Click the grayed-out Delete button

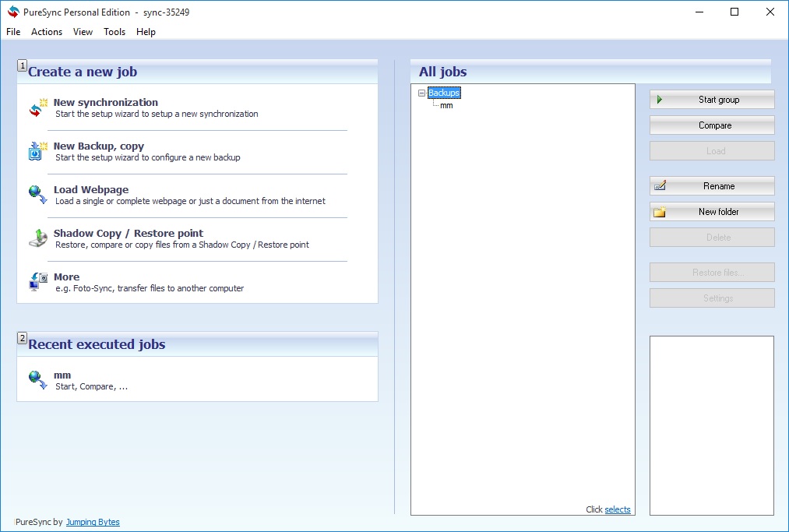[712, 237]
